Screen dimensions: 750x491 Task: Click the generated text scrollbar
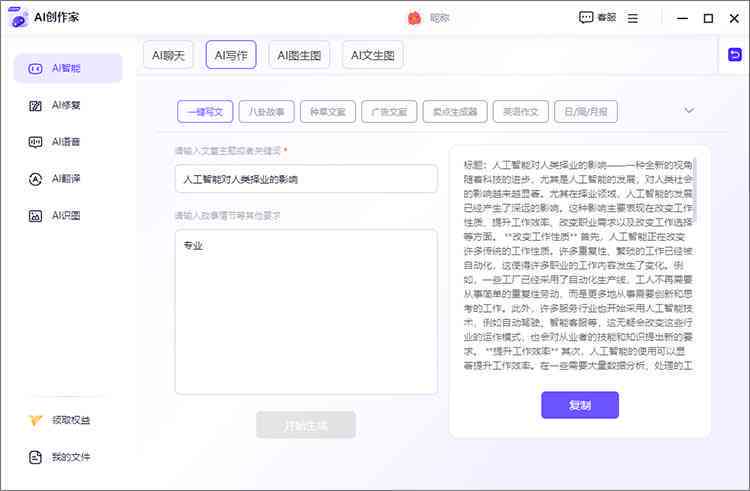[x=695, y=189]
